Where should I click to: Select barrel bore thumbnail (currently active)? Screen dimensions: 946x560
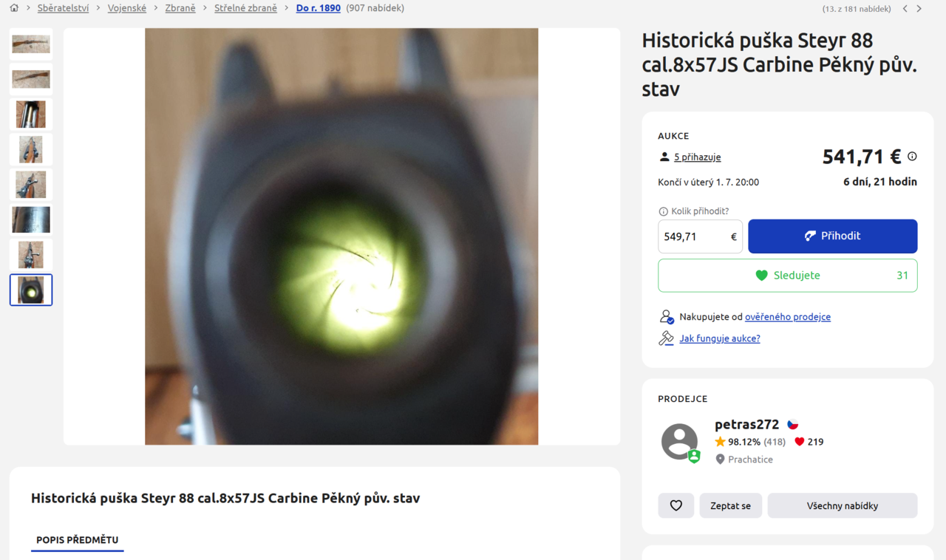coord(31,290)
